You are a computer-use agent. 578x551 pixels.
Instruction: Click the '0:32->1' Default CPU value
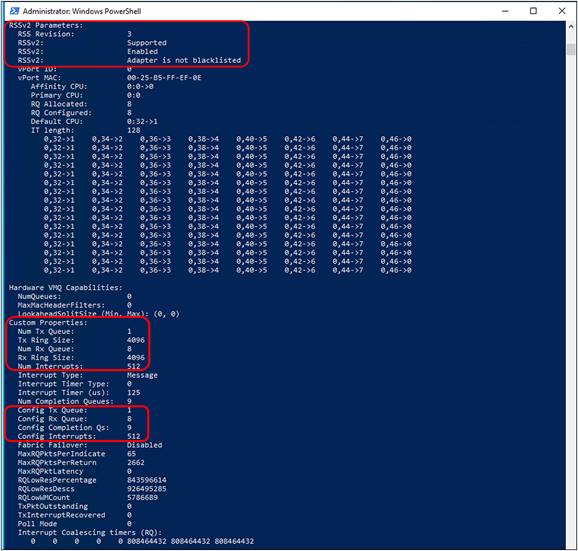[142, 122]
